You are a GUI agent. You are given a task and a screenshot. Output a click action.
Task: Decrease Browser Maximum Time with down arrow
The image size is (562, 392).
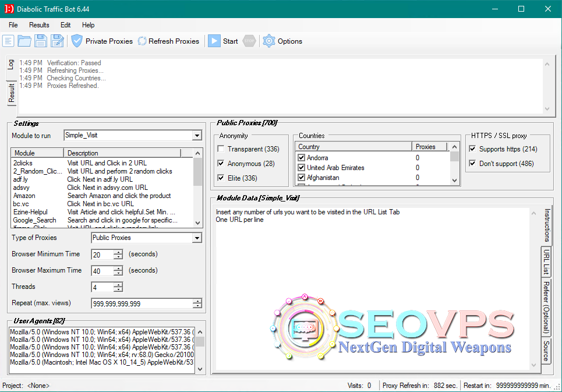(118, 273)
